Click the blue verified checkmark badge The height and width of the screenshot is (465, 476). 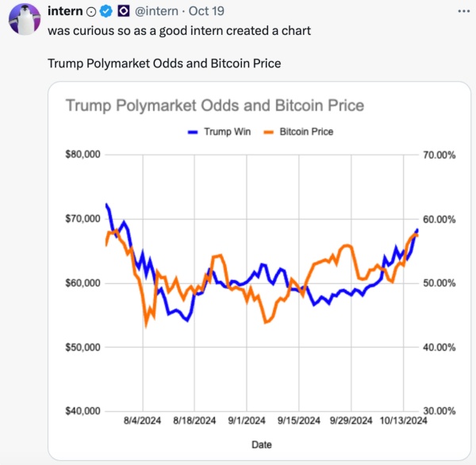point(106,12)
